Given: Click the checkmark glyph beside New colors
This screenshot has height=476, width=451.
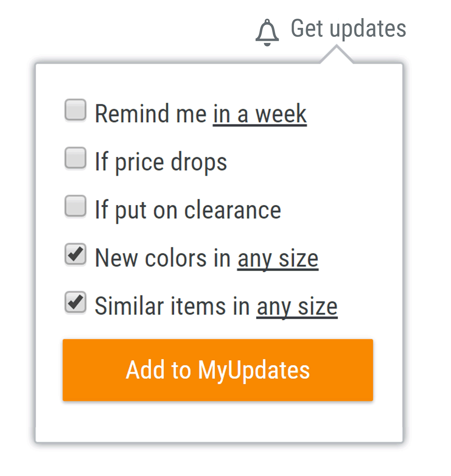Looking at the screenshot, I should coord(76,253).
